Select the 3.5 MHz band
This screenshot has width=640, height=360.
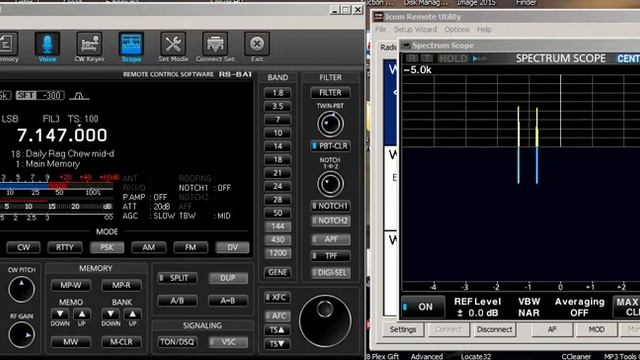click(x=278, y=107)
